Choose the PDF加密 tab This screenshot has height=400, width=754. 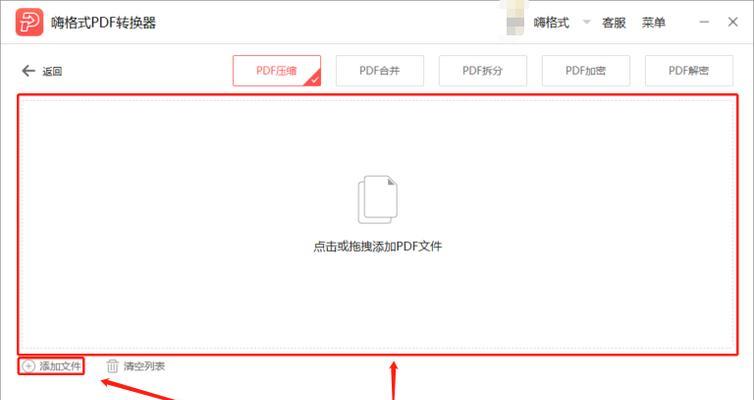point(586,71)
